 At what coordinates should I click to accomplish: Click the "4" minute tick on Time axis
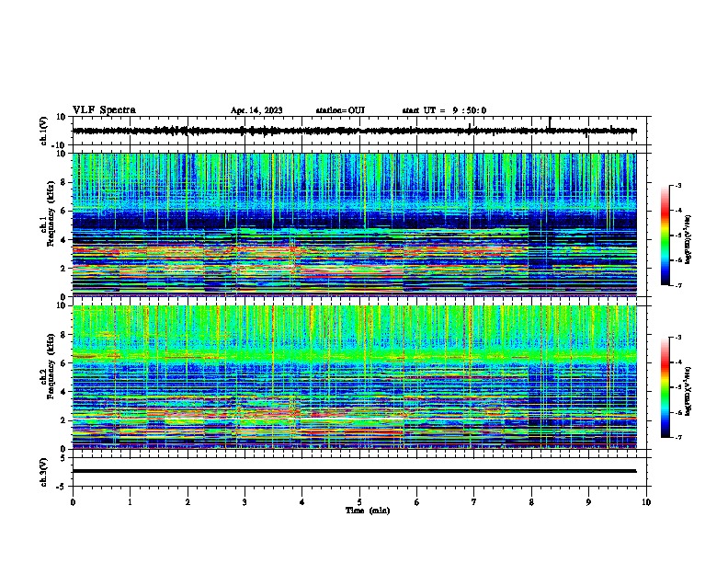coord(302,502)
